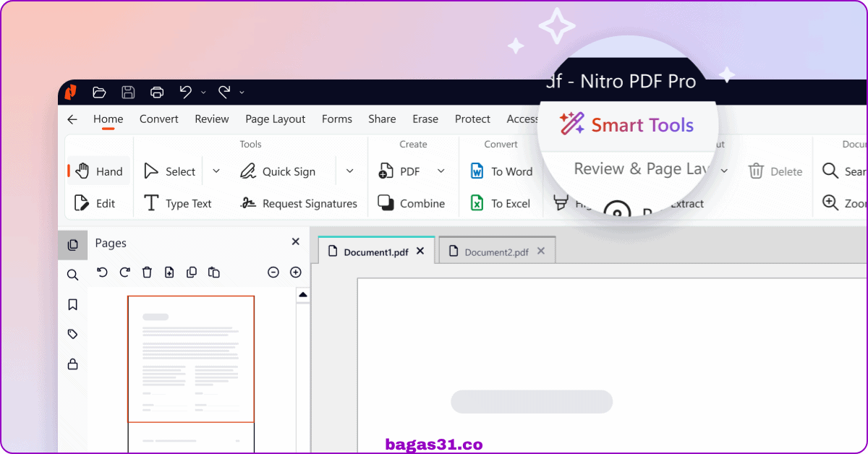Image resolution: width=868 pixels, height=454 pixels.
Task: Save the document with the floppy icon
Action: pos(128,92)
